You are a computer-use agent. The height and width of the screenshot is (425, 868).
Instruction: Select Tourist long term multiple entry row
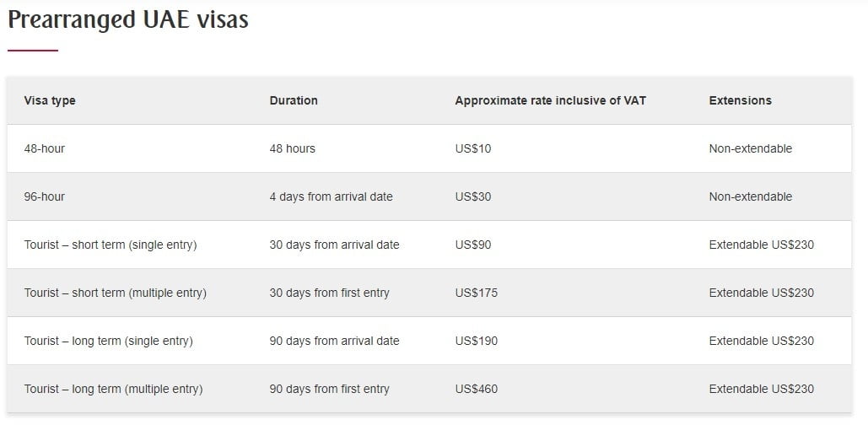point(114,389)
